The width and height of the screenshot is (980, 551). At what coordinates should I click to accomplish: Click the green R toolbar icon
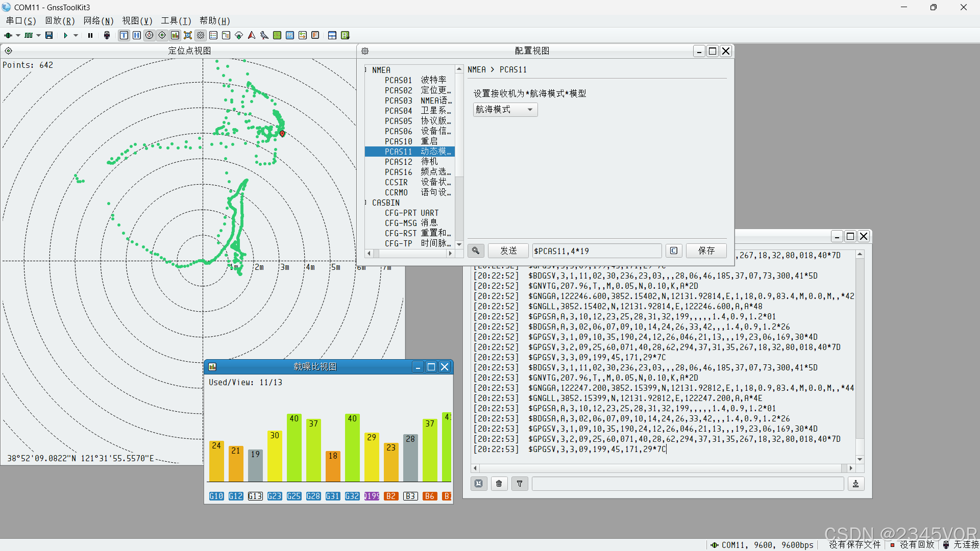click(x=345, y=35)
